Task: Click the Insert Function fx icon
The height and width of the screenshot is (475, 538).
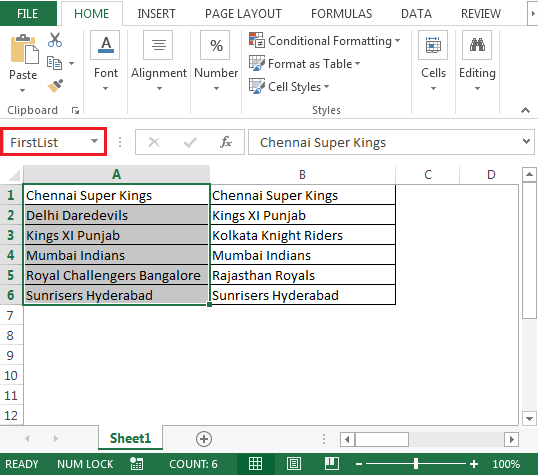Action: pos(226,142)
